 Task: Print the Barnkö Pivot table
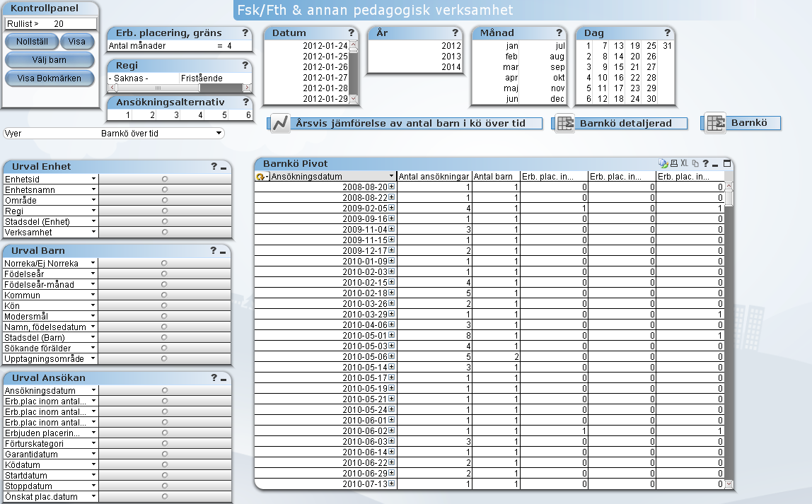tap(674, 163)
